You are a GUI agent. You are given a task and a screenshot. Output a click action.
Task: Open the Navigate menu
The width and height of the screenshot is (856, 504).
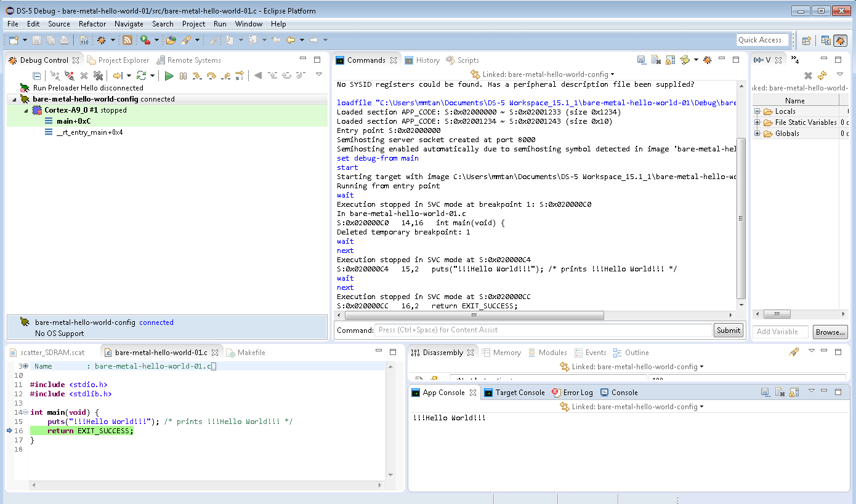(x=129, y=24)
